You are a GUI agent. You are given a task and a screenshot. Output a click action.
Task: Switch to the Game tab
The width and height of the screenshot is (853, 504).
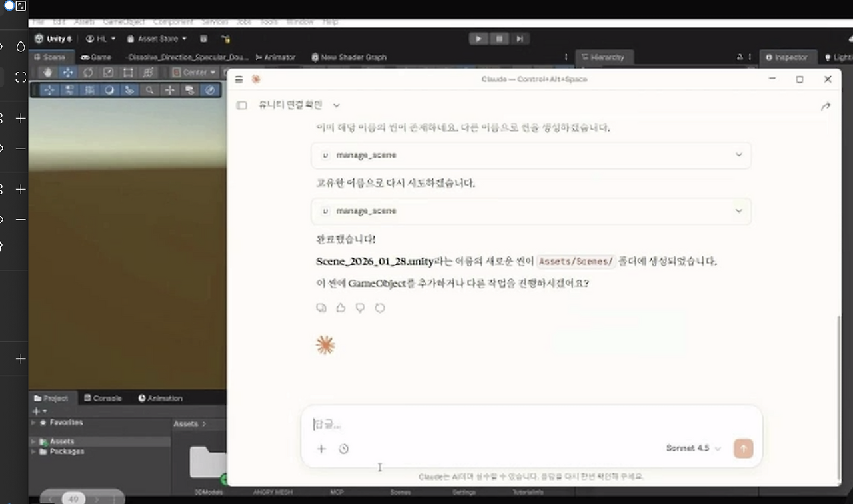96,57
